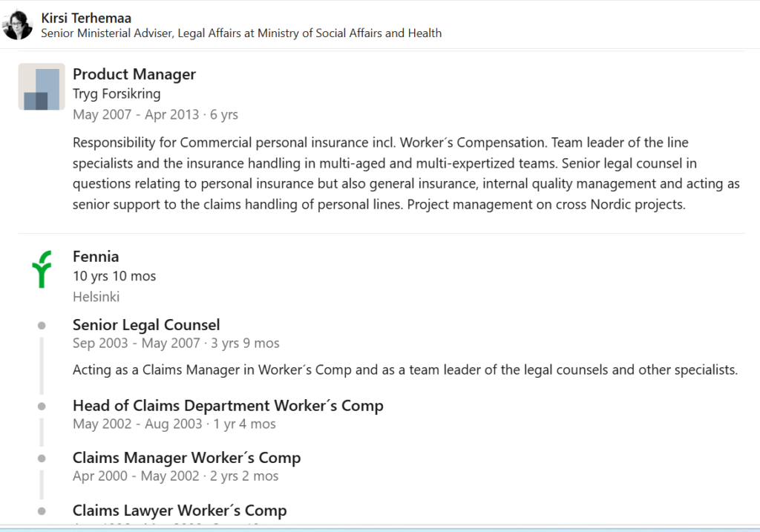
Task: Click the Acting as a Claims Manager description
Action: point(405,370)
